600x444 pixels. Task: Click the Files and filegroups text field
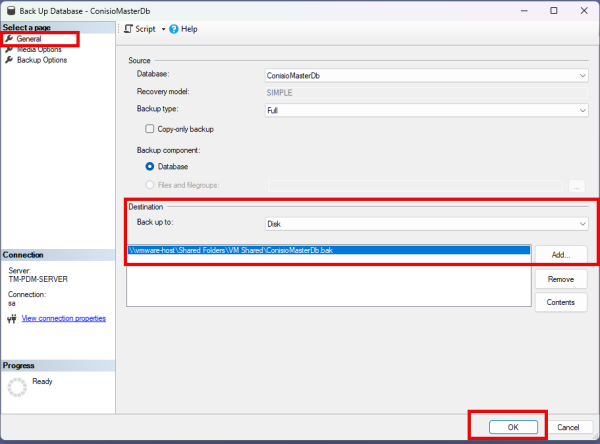pyautogui.click(x=415, y=186)
